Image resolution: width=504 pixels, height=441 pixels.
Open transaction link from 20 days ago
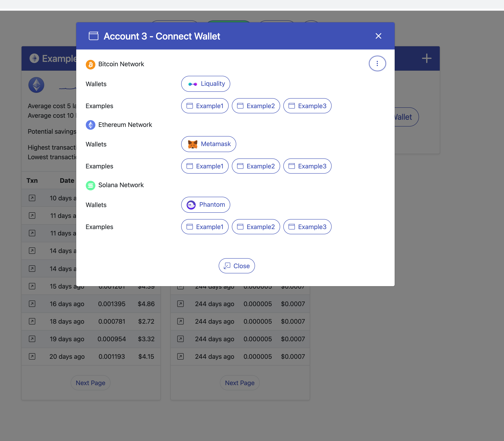32,357
